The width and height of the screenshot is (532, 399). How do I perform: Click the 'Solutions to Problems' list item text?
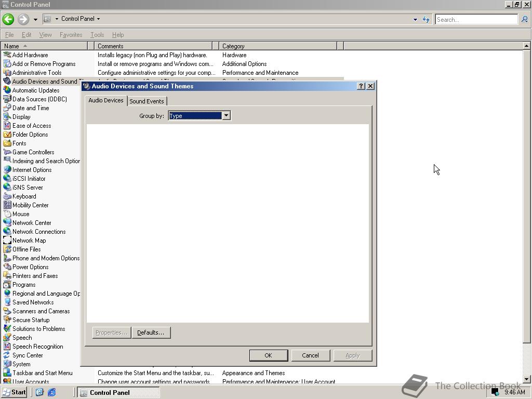click(38, 328)
